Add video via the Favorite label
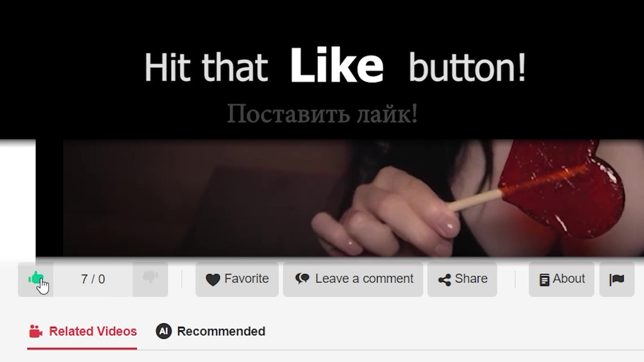 [x=247, y=279]
